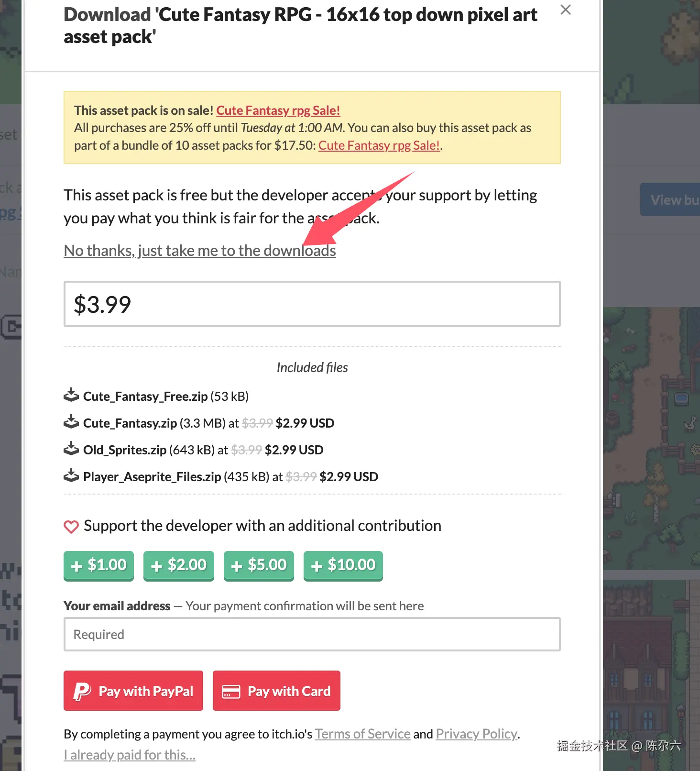This screenshot has height=771, width=700.
Task: Close the download dialog with the X
Action: coord(565,10)
